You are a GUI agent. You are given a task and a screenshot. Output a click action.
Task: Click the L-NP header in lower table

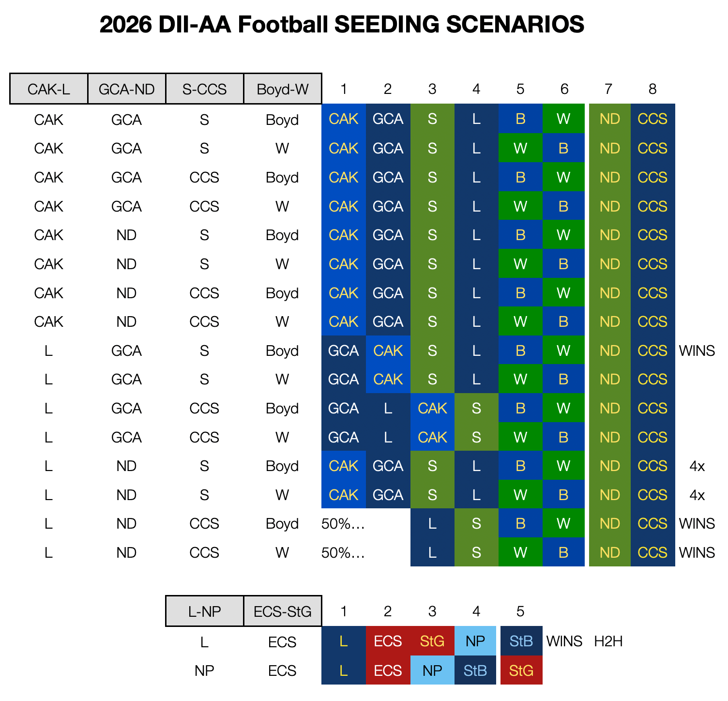(x=205, y=611)
